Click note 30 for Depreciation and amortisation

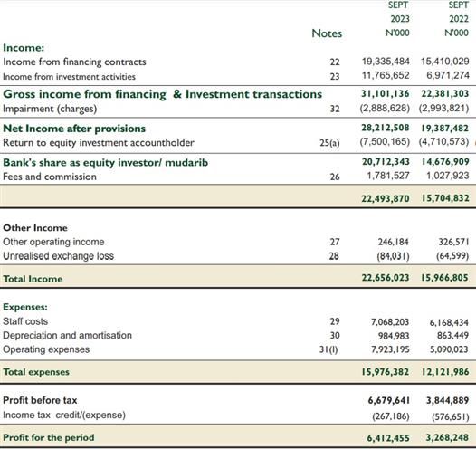[x=335, y=336]
